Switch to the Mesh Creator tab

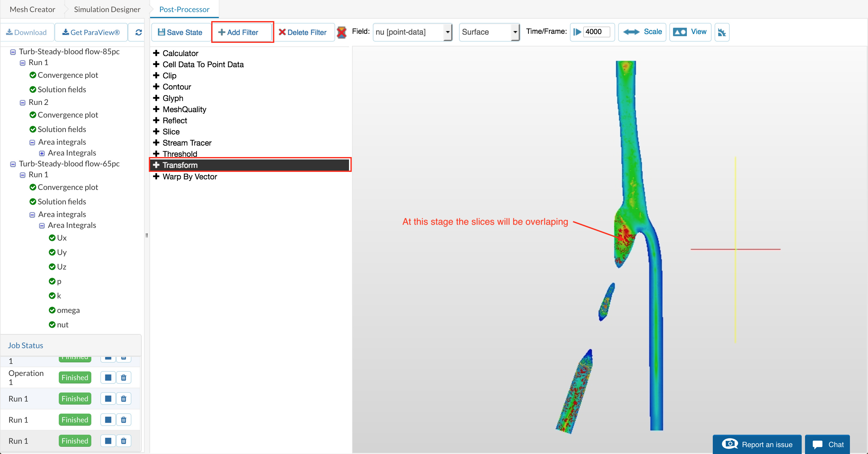click(x=32, y=9)
